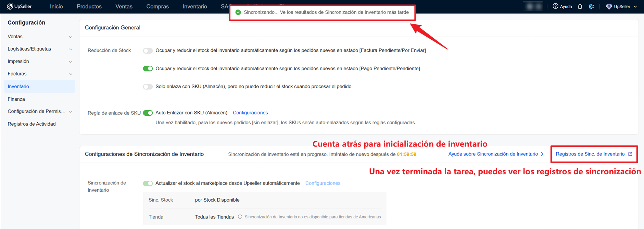Toggle Auto Enlazar con SKU (Almacén)
Screen dimensions: 644x229
coord(148,113)
